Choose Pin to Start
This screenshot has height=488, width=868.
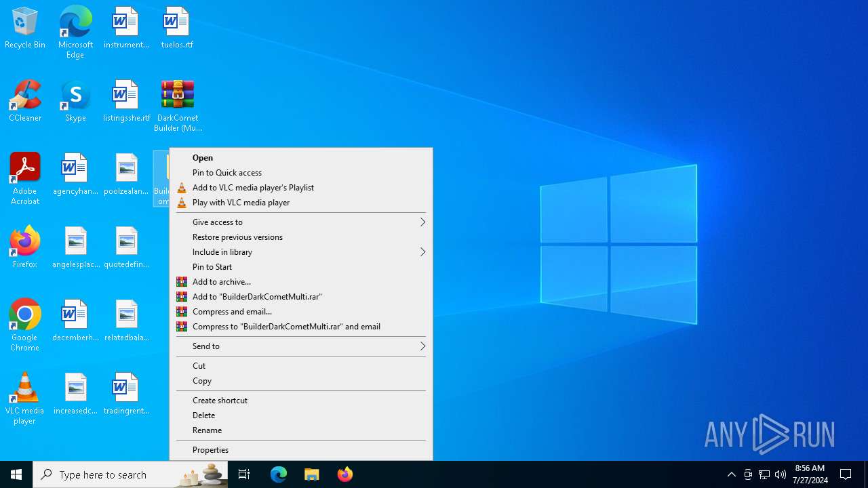[300, 267]
